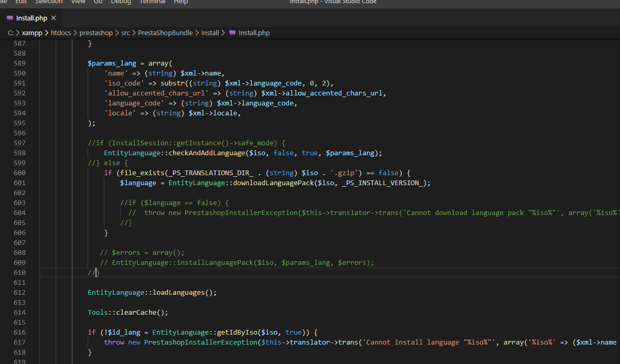Image resolution: width=620 pixels, height=364 pixels.
Task: Expand the C: drive breadcrumb
Action: click(10, 33)
